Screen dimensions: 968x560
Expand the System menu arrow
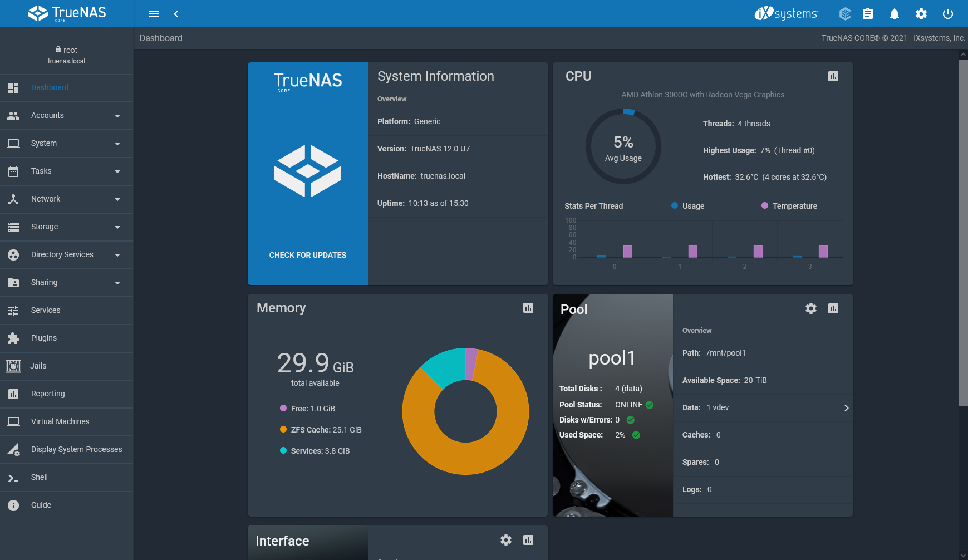117,144
